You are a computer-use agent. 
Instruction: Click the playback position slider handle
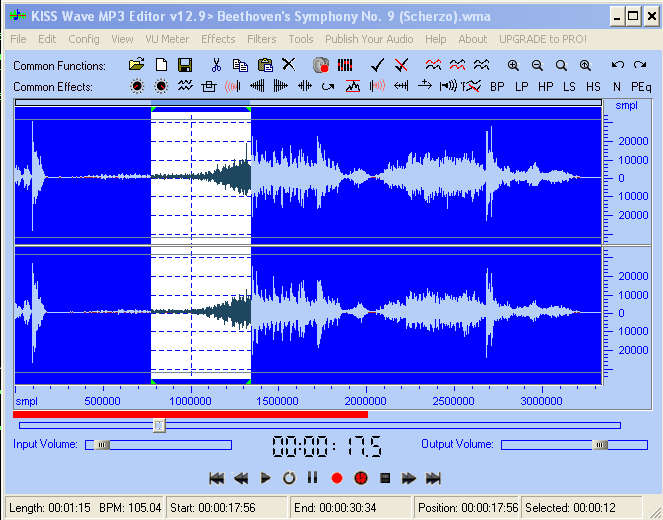[x=159, y=425]
